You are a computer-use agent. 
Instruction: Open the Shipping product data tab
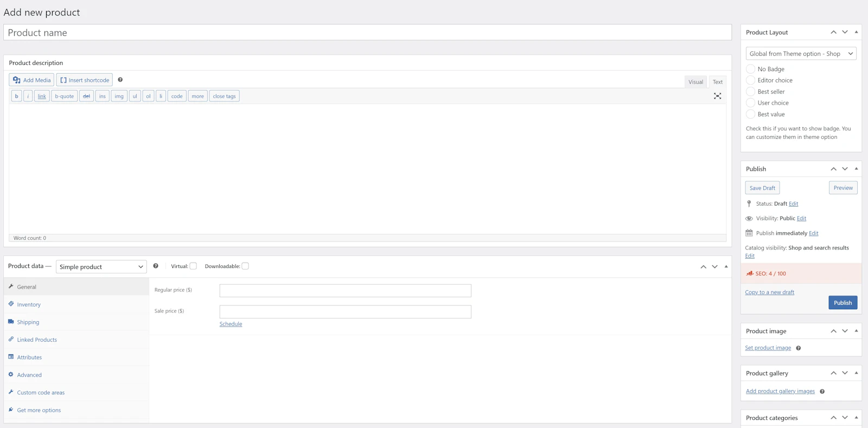coord(76,322)
